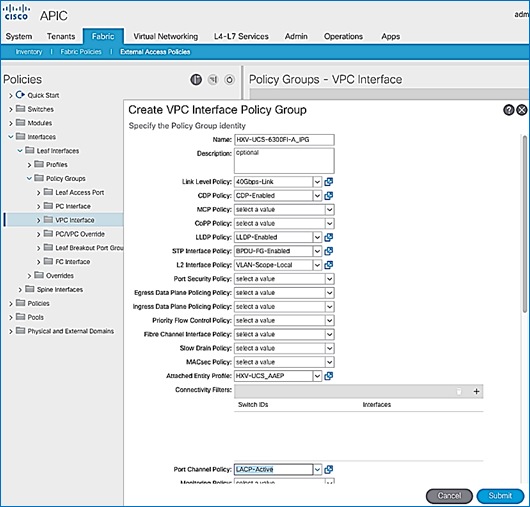The image size is (530, 507).
Task: Open the MCP Policy dropdown
Action: pos(330,210)
